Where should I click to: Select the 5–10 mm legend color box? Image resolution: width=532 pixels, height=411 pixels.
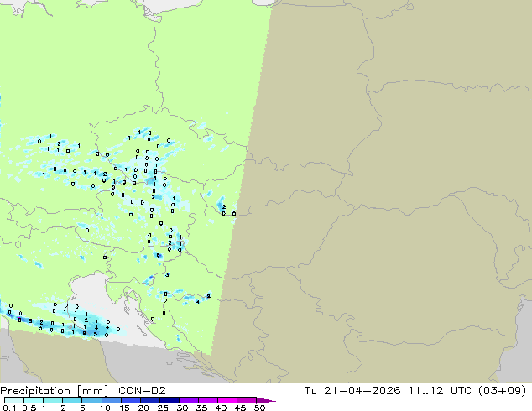[91, 400]
